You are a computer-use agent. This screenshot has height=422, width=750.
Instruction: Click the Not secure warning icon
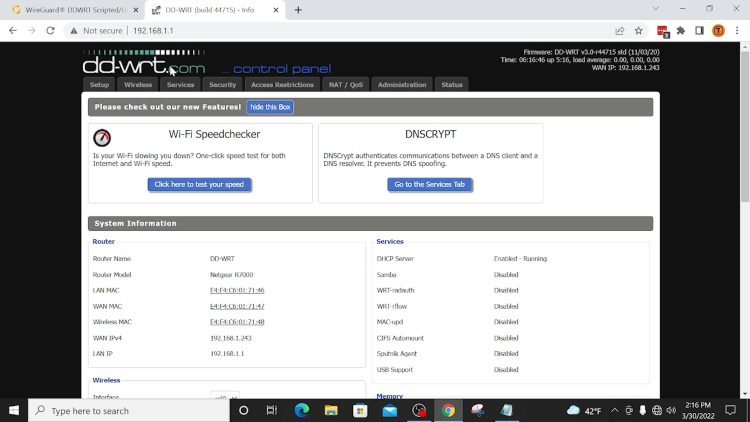(x=74, y=31)
